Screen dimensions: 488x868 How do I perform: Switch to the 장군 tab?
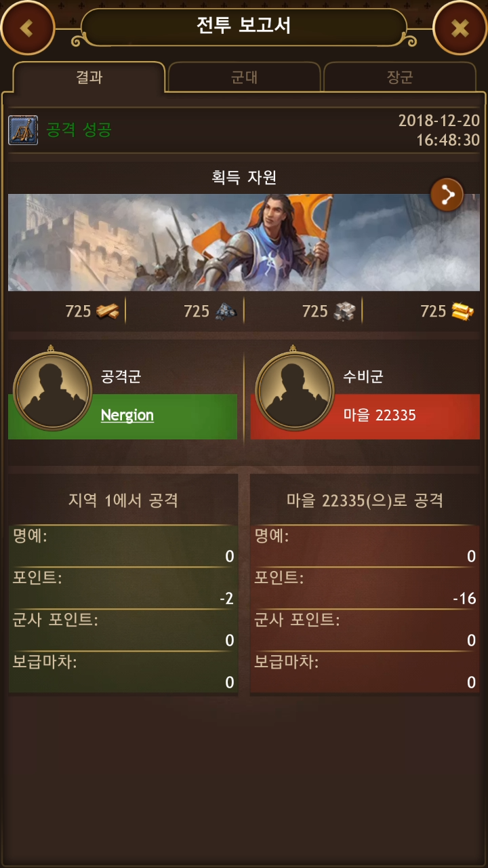coord(400,77)
